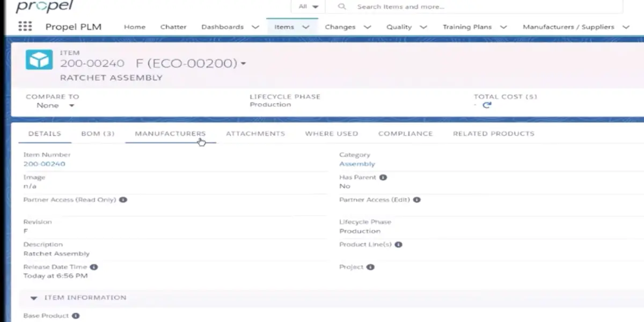Viewport: 644px width, 322px height.
Task: Open the Quality menu chevron
Action: (x=423, y=27)
